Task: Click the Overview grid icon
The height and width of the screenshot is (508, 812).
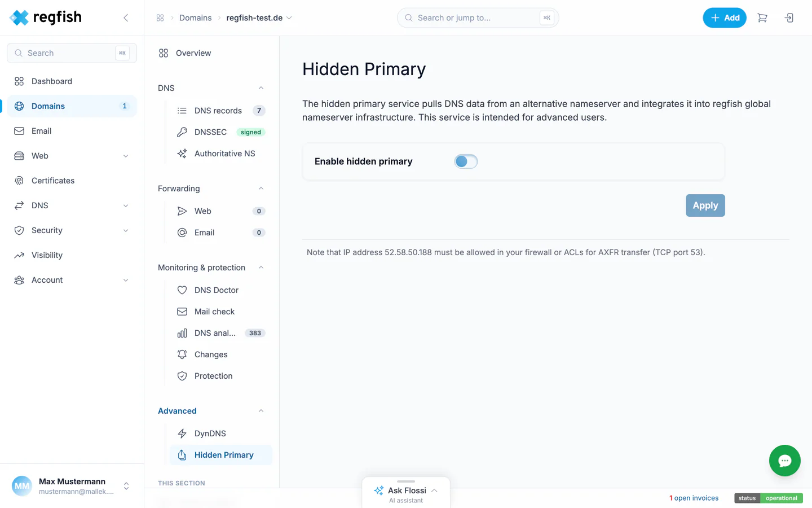Action: pos(164,53)
